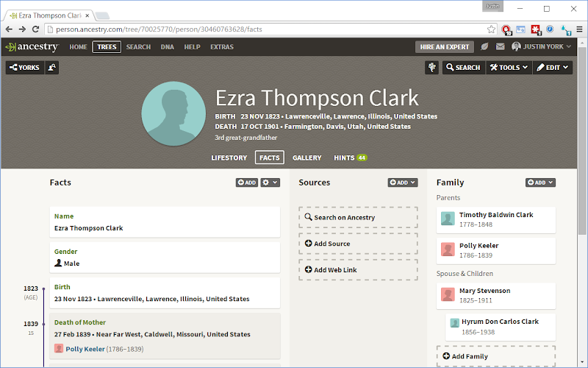The width and height of the screenshot is (588, 368).
Task: Bookmark page with star icon
Action: click(491, 29)
